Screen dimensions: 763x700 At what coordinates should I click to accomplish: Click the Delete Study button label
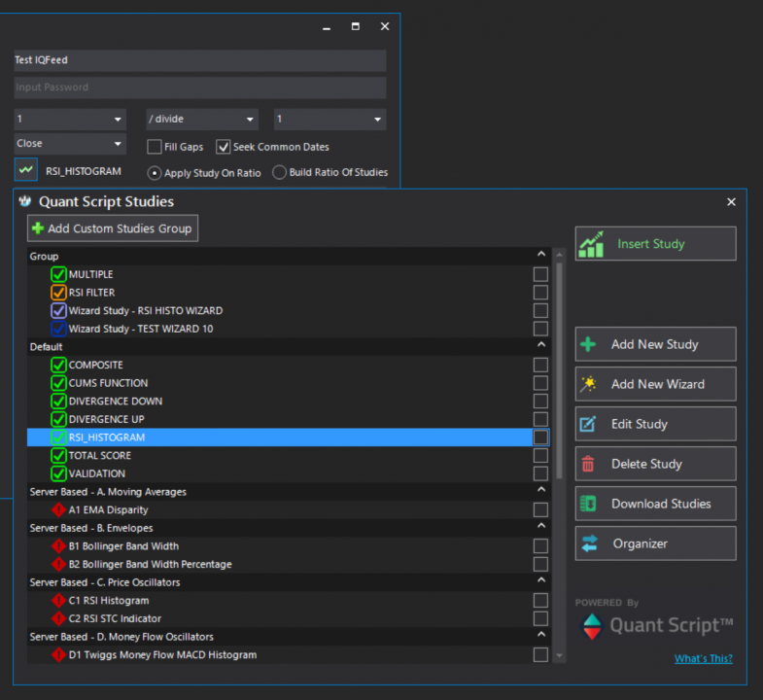point(646,464)
